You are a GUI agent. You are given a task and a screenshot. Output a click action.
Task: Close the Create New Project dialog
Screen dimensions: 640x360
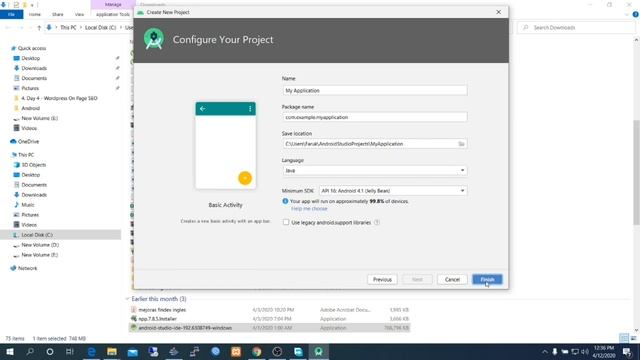(498, 12)
